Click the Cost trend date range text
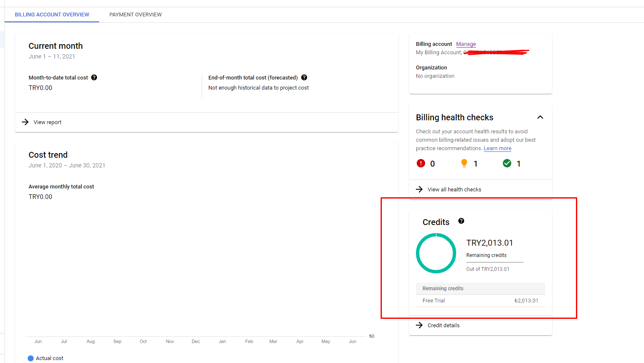The width and height of the screenshot is (644, 363). click(x=67, y=165)
